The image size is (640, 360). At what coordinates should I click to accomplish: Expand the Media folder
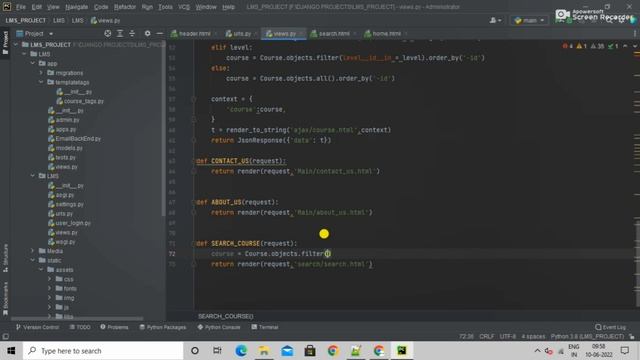point(33,251)
